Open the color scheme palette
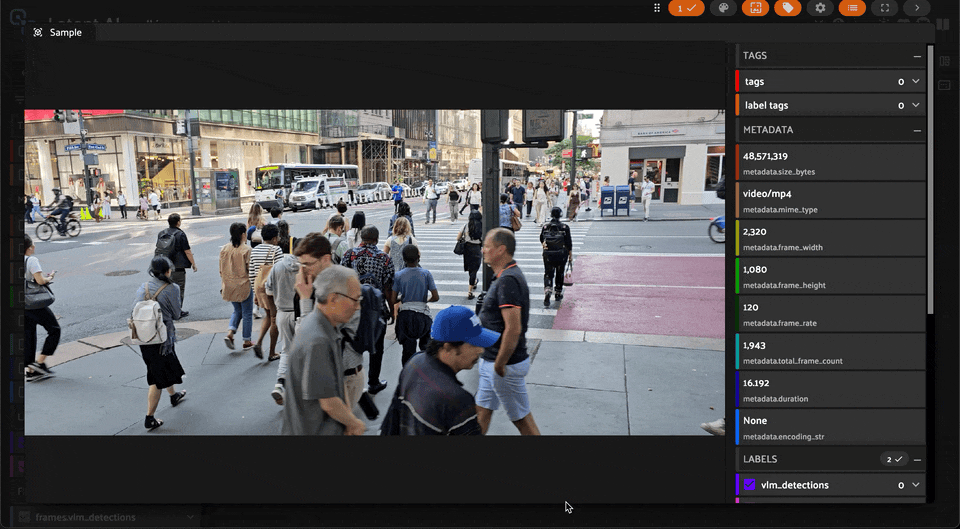The height and width of the screenshot is (529, 960). click(x=722, y=8)
